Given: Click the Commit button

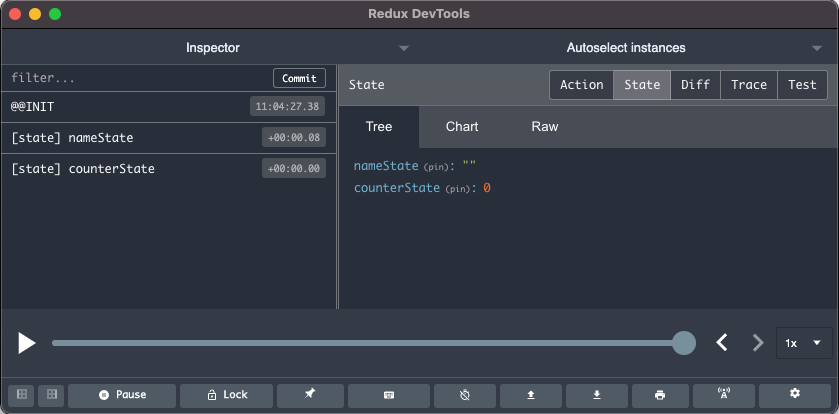Looking at the screenshot, I should tap(299, 78).
